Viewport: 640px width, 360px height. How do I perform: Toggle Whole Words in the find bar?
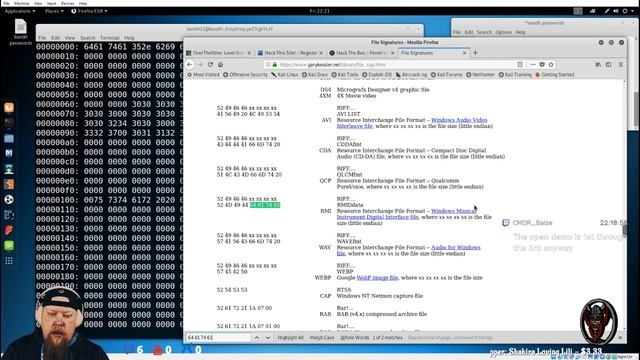(x=355, y=338)
